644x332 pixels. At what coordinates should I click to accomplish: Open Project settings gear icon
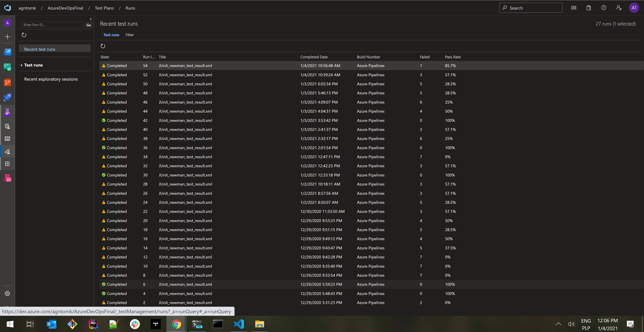(8, 293)
